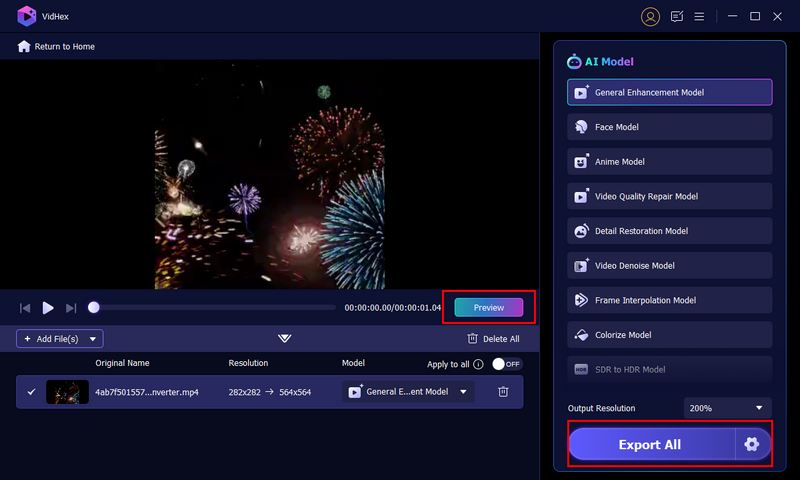This screenshot has height=480, width=800.
Task: Open the hamburger menu in title bar
Action: tap(700, 16)
